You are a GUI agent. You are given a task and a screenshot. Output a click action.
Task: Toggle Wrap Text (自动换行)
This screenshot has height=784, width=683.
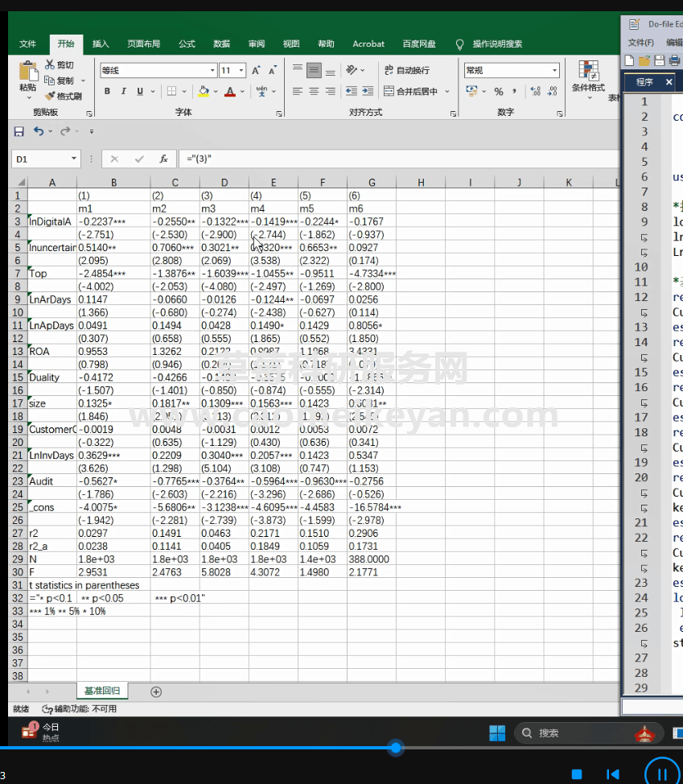point(407,70)
